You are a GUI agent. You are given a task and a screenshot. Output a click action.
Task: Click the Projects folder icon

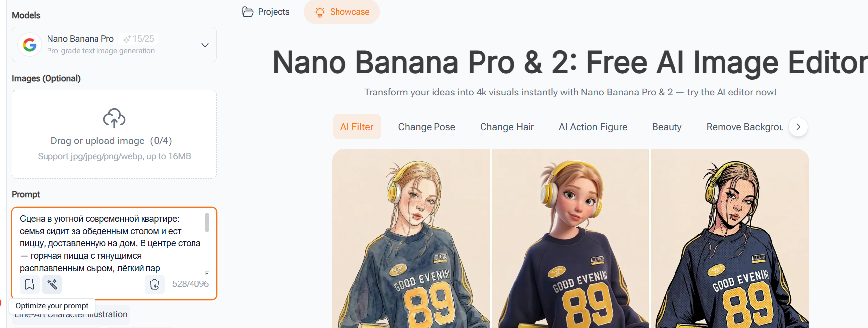point(248,12)
